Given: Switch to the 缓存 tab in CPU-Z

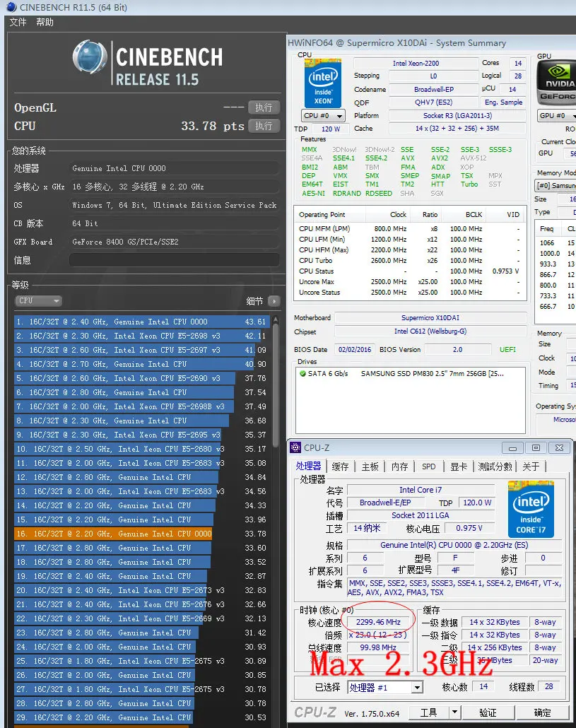Looking at the screenshot, I should click(340, 466).
